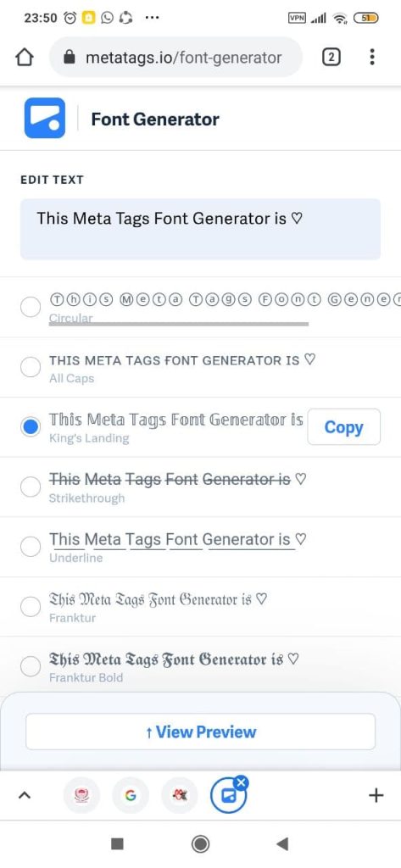
Task: Click the horizontal scrollbar under Circular text
Action: click(178, 324)
